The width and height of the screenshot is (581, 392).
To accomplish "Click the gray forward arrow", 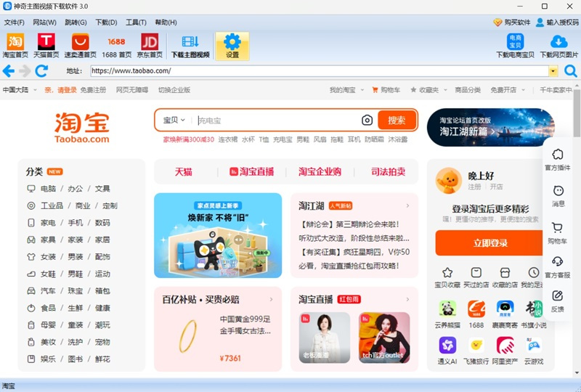I will pos(25,70).
